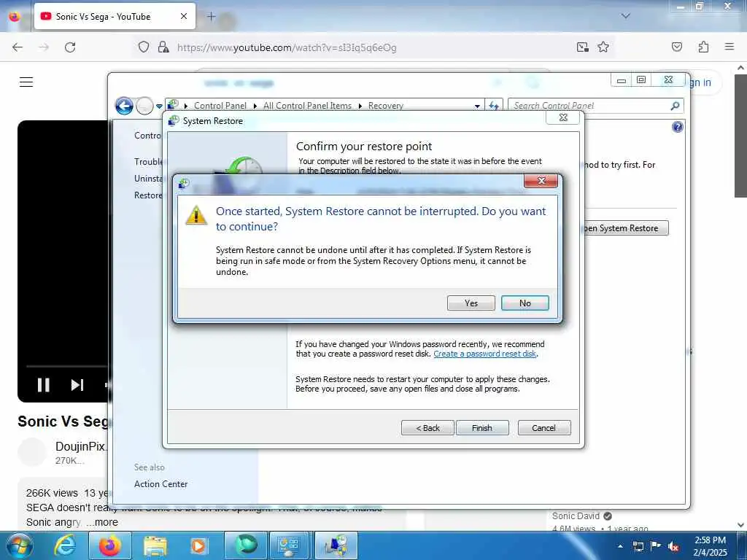Open the Picture-in-Picture icon in URL bar
This screenshot has height=560, width=747.
582,47
